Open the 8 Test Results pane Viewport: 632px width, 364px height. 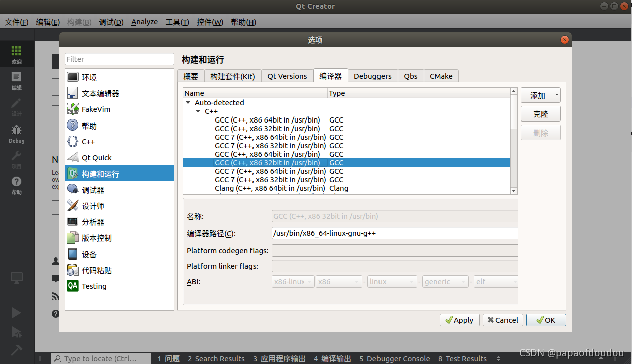click(462, 358)
